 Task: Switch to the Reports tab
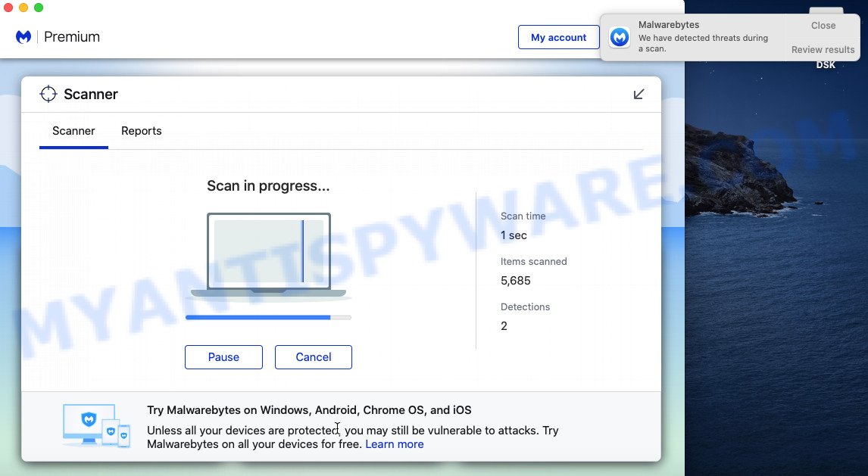pos(142,131)
